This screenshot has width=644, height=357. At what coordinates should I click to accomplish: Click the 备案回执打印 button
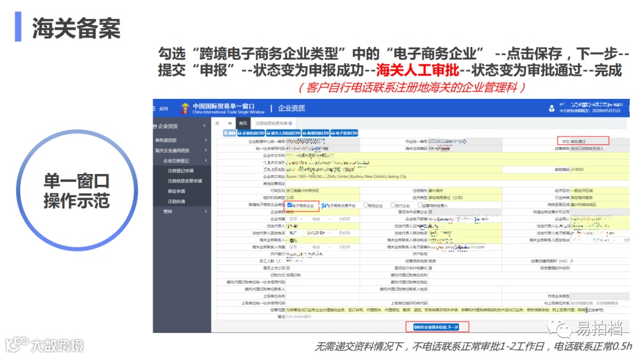(315, 133)
